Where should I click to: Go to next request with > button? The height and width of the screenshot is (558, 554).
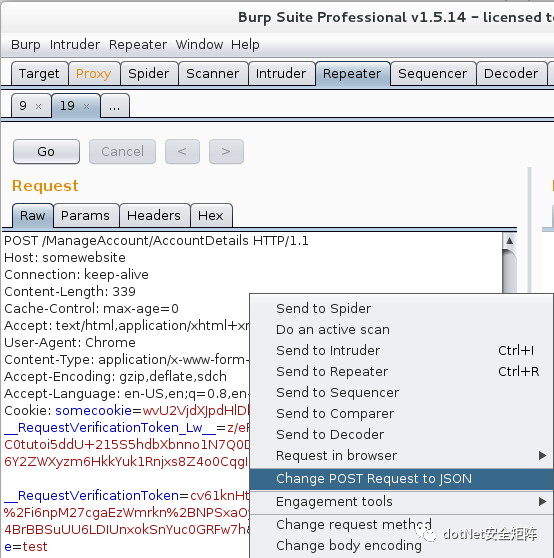click(x=226, y=152)
